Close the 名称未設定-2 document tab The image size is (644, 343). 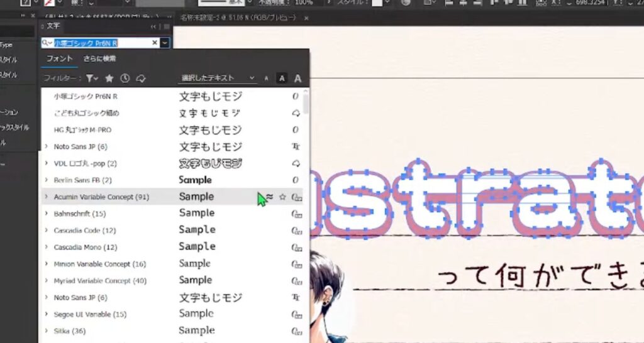pyautogui.click(x=306, y=18)
